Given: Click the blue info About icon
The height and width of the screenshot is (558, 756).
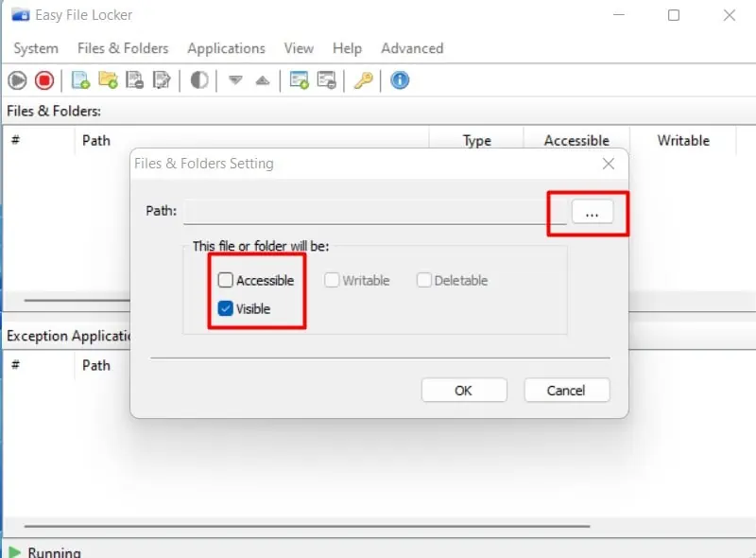Looking at the screenshot, I should (x=399, y=80).
